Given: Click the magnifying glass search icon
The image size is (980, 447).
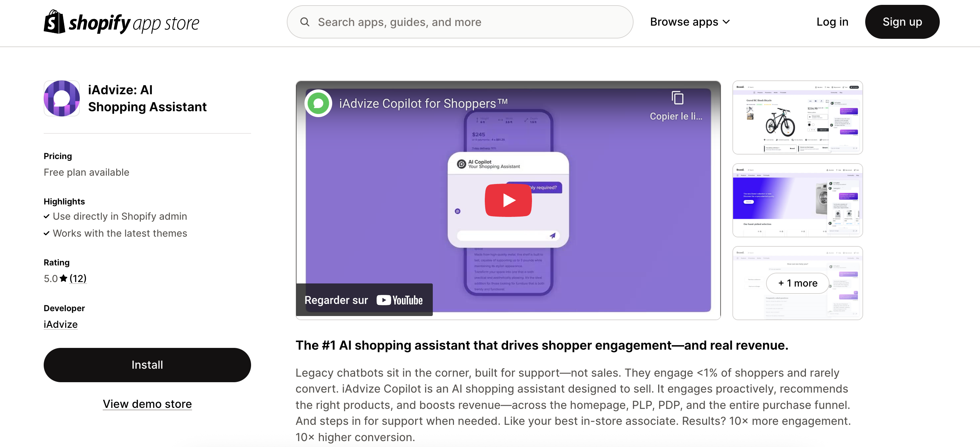Looking at the screenshot, I should [305, 22].
